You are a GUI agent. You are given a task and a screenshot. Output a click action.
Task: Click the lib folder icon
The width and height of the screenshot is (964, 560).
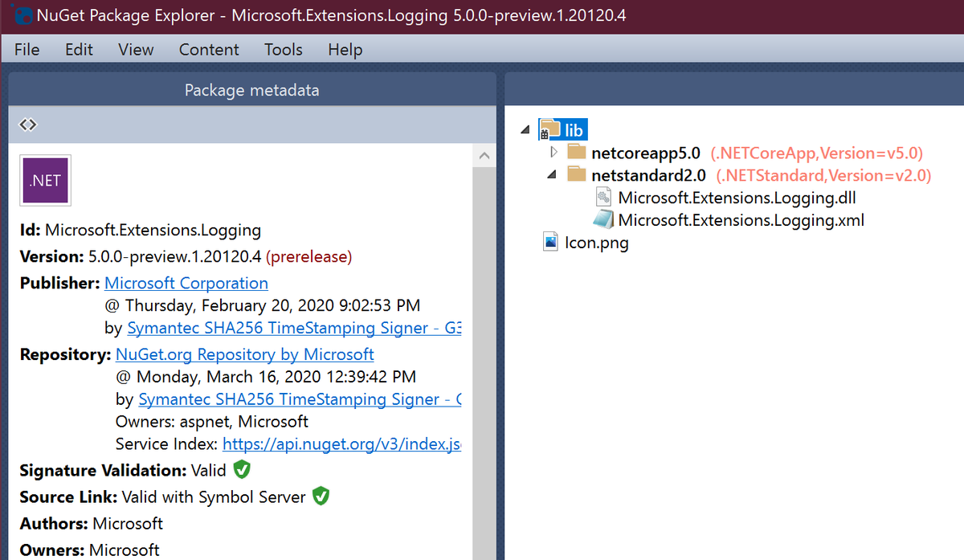(x=549, y=129)
